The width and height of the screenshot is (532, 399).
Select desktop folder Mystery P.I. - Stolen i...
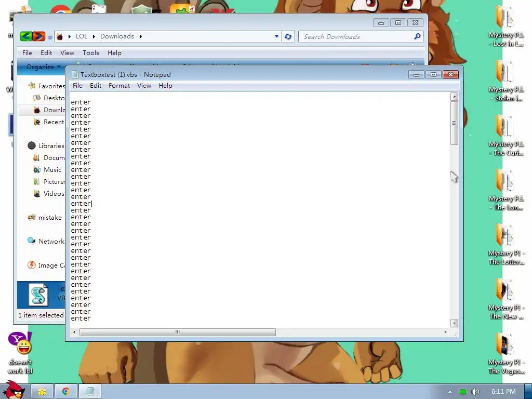[506, 81]
